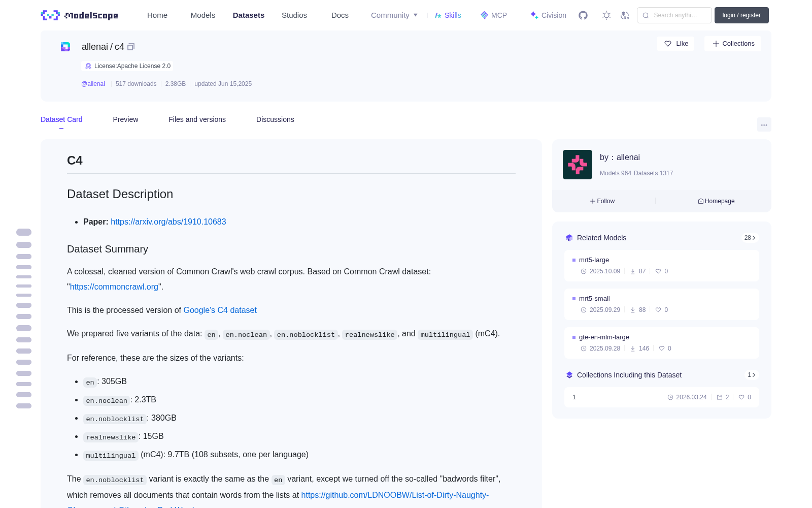
Task: Click gte-en-mlm-large like heart icon
Action: [662, 348]
